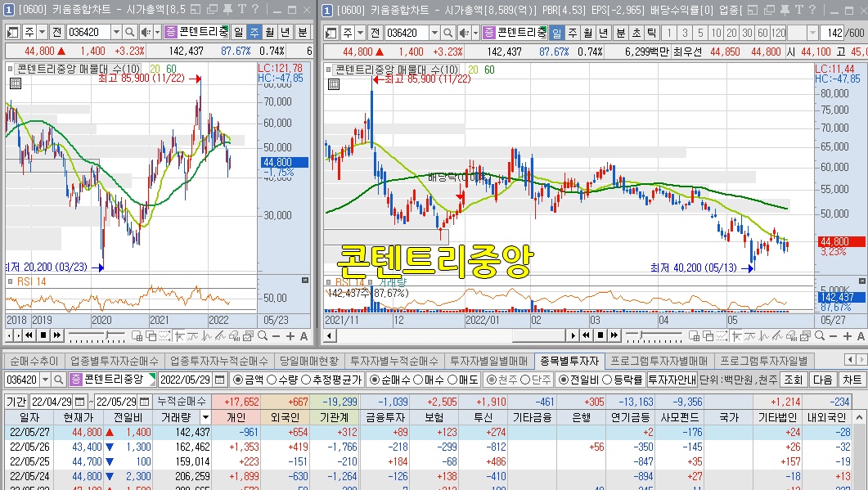Switch to 업종별투자자순매수 tab
This screenshot has height=490, width=868.
coord(114,361)
